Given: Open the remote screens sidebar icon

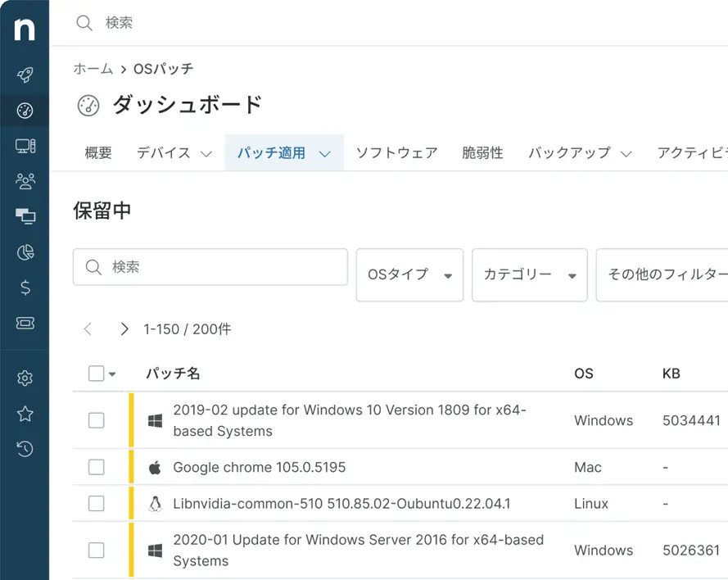Looking at the screenshot, I should pyautogui.click(x=25, y=216).
